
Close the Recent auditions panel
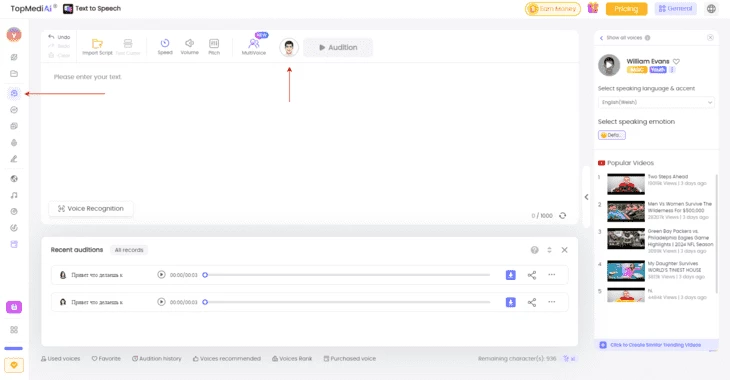coord(564,250)
